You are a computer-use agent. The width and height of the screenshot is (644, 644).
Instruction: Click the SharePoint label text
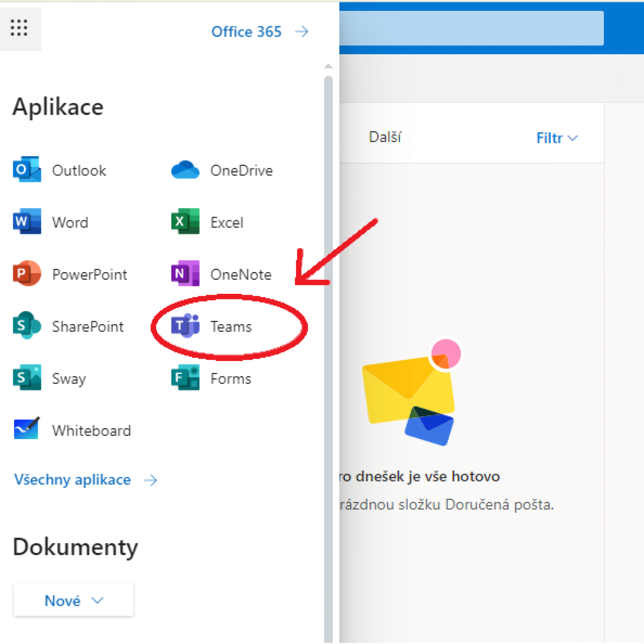pos(88,326)
